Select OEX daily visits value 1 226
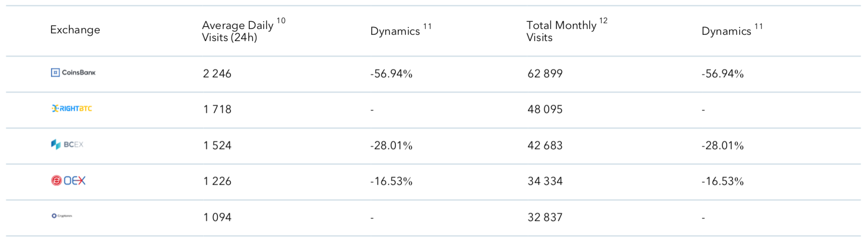The height and width of the screenshot is (243, 868). [x=217, y=181]
